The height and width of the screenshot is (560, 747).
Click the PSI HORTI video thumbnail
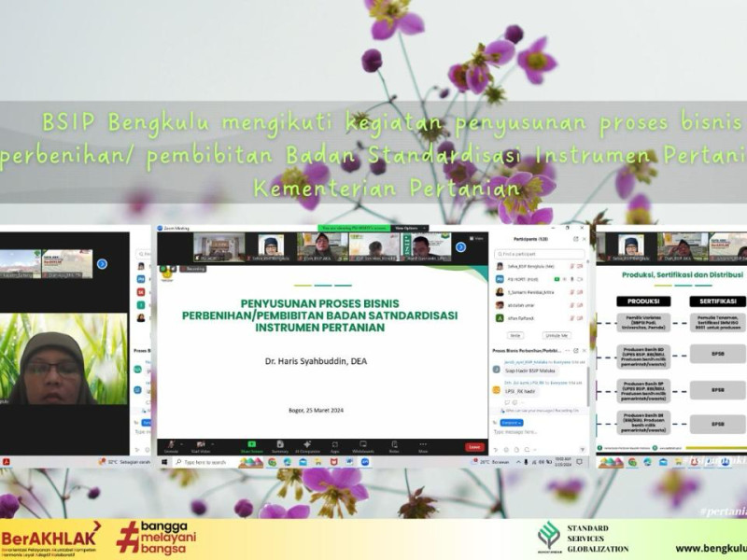tap(218, 247)
